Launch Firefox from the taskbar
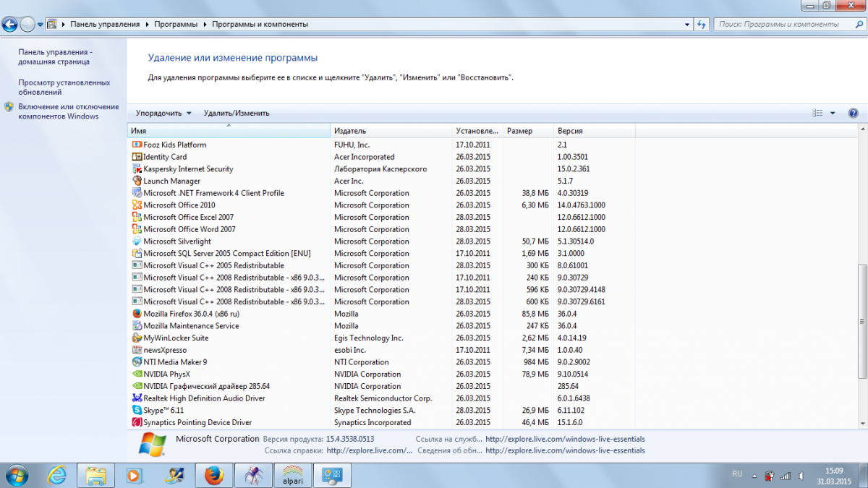The image size is (868, 488). [213, 475]
